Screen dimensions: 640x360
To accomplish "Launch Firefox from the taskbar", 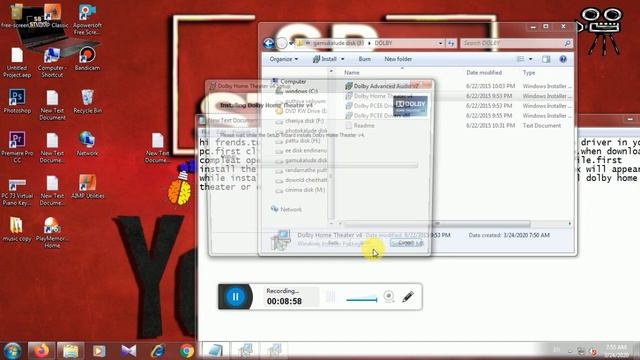I will (41, 351).
